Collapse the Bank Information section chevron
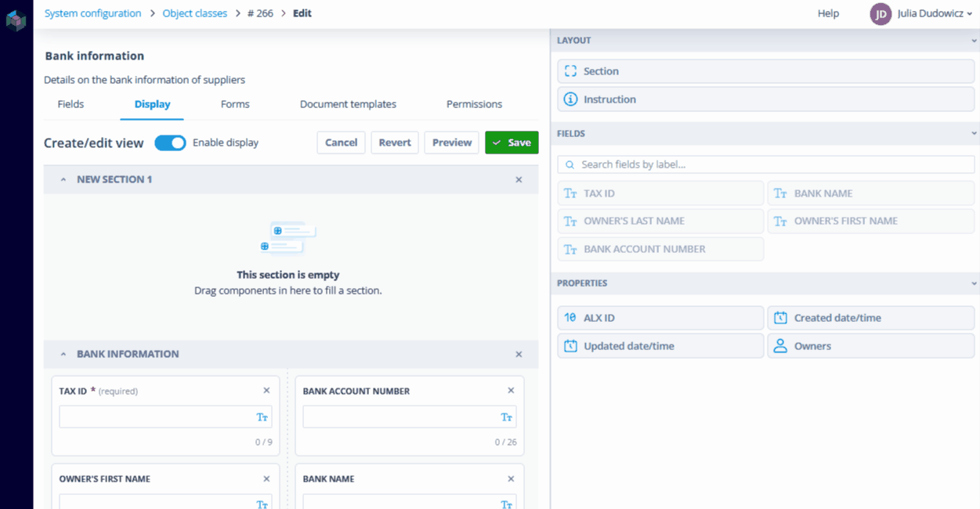This screenshot has width=980, height=509. [63, 354]
